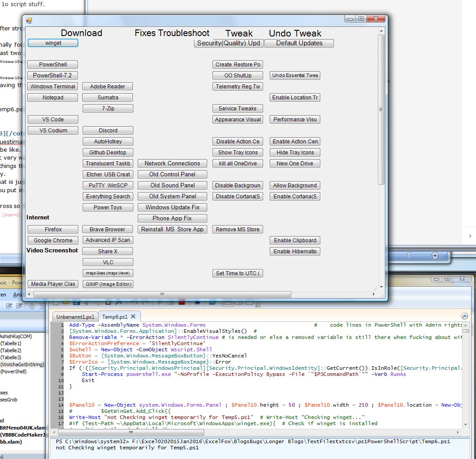Click the Disable Action Ce button
This screenshot has height=459, width=476.
(x=238, y=142)
